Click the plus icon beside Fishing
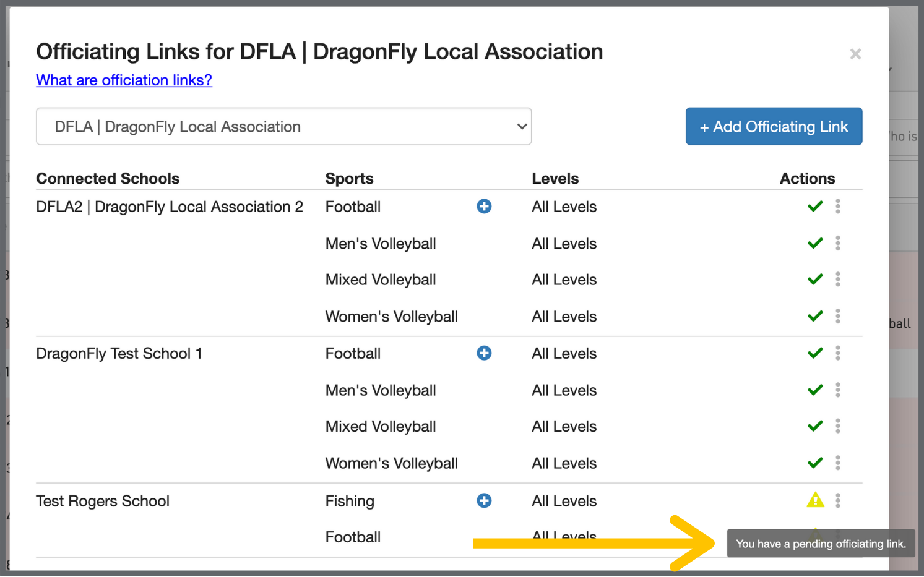This screenshot has height=577, width=924. [484, 500]
